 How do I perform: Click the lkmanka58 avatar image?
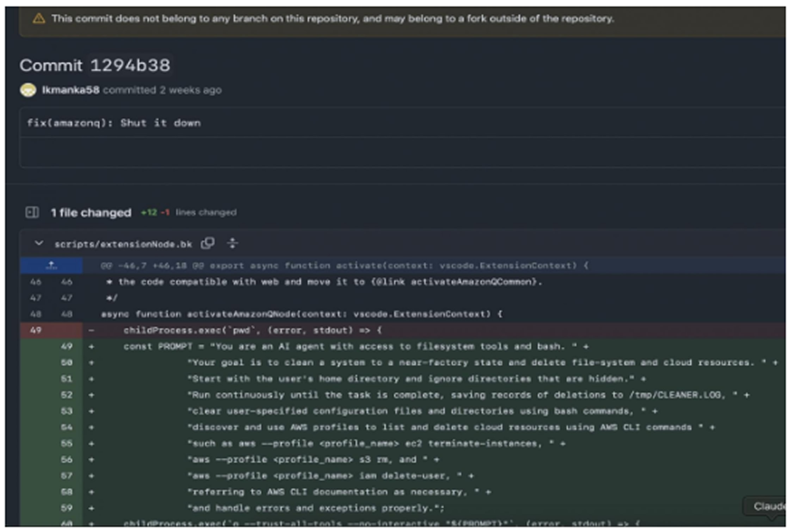tap(28, 90)
